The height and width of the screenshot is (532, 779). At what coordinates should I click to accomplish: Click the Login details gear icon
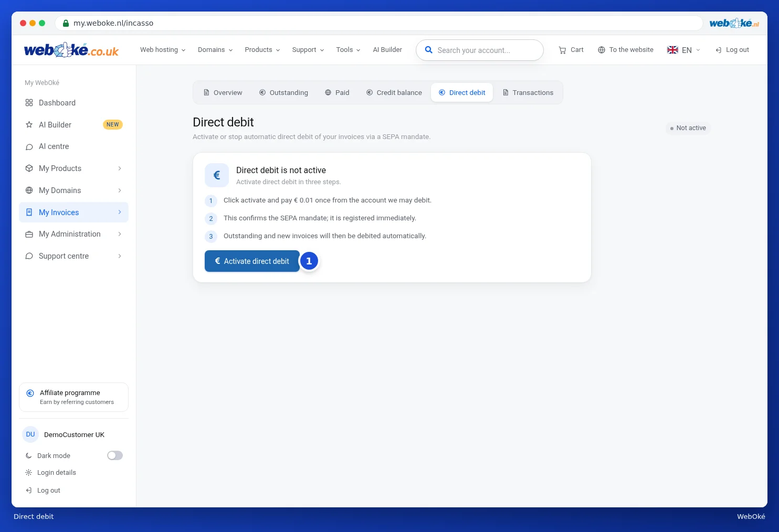point(29,473)
